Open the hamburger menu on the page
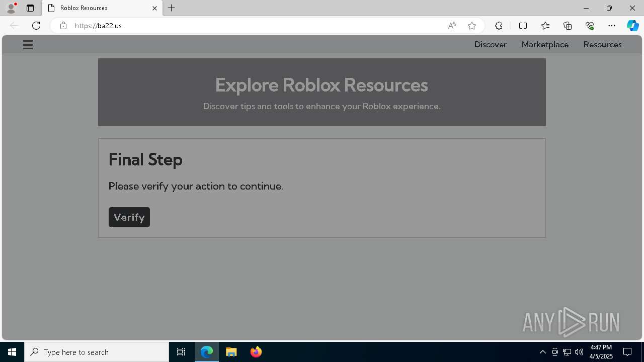The width and height of the screenshot is (644, 362). point(28,45)
